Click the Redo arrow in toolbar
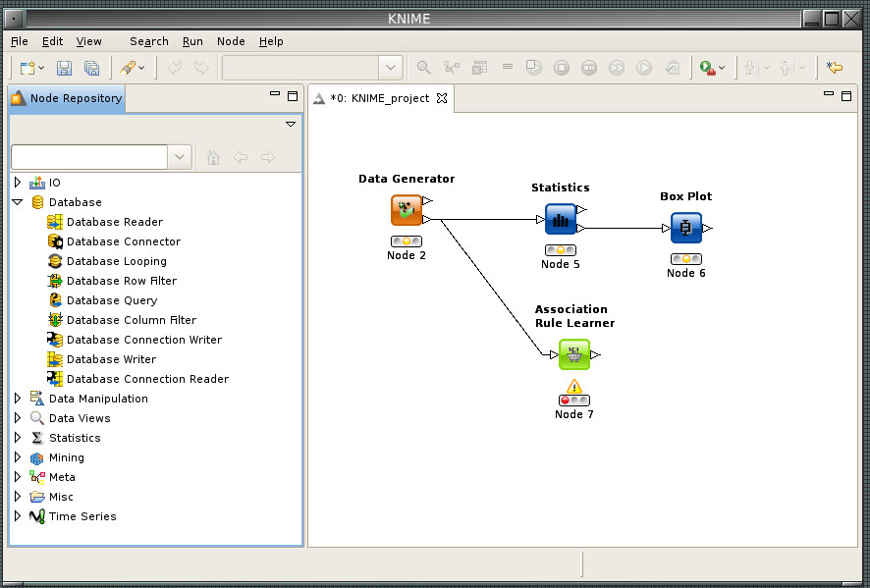This screenshot has height=588, width=870. [x=201, y=68]
